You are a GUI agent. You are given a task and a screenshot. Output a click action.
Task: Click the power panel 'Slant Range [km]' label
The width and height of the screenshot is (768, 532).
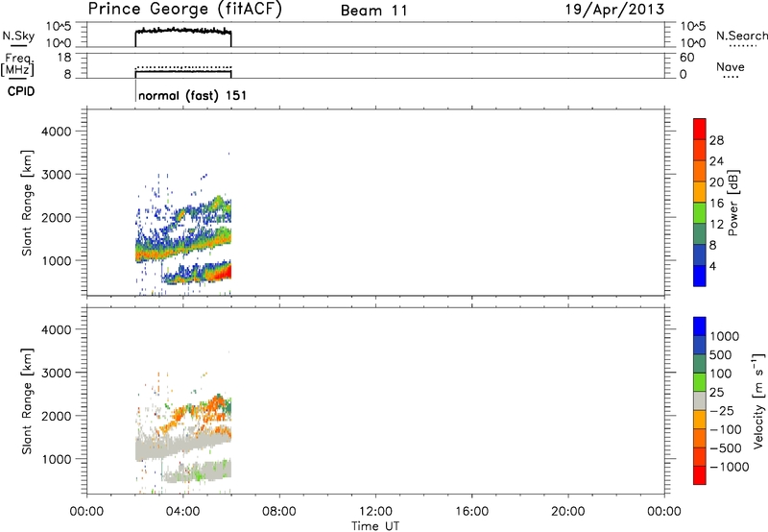pos(27,203)
